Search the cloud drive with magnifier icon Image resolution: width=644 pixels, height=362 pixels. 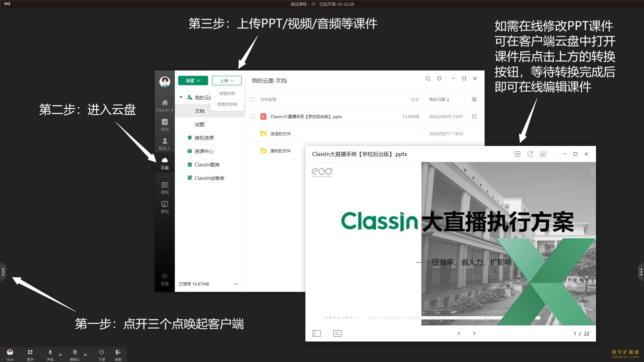[x=428, y=79]
